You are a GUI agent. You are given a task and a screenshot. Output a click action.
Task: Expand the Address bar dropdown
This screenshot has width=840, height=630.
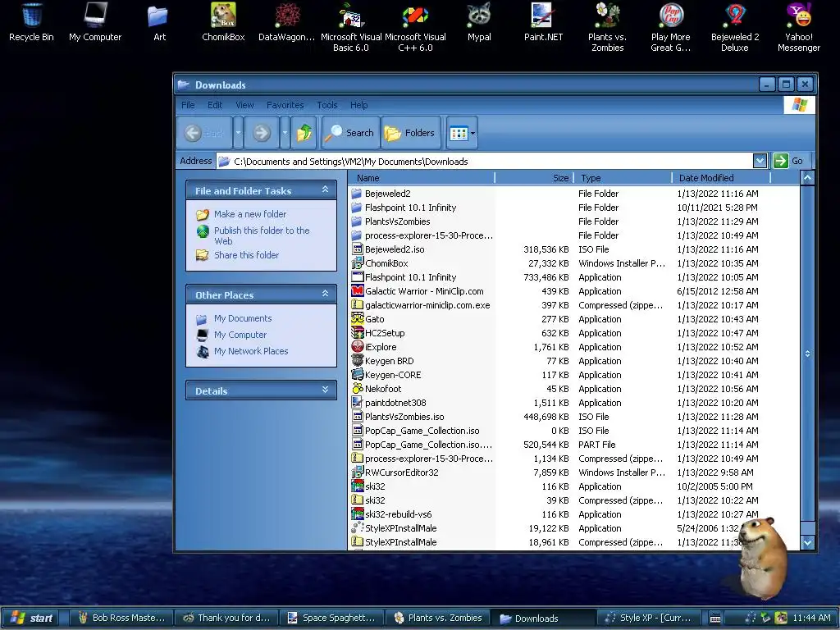pyautogui.click(x=760, y=161)
